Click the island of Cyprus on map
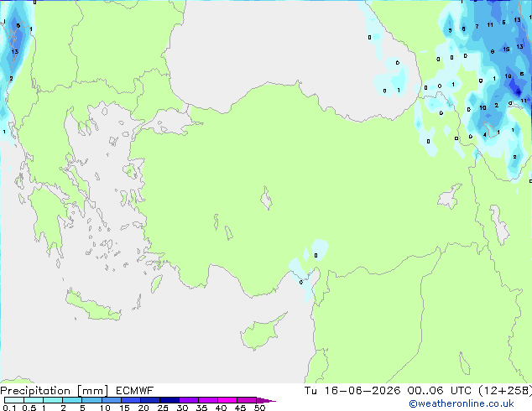 (261, 332)
